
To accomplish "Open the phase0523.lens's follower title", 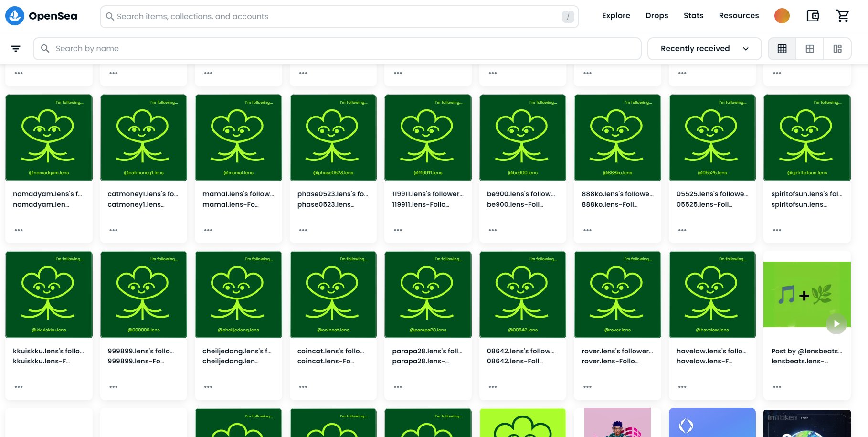I will [333, 194].
